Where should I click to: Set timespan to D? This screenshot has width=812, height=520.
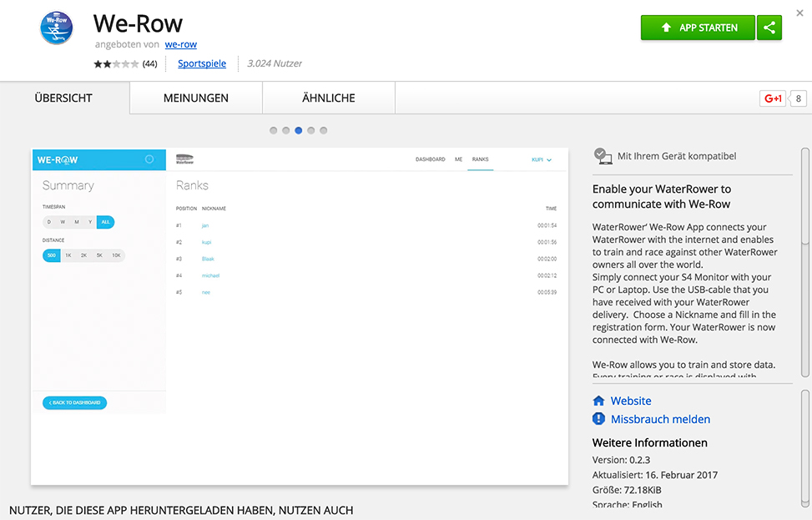click(49, 222)
